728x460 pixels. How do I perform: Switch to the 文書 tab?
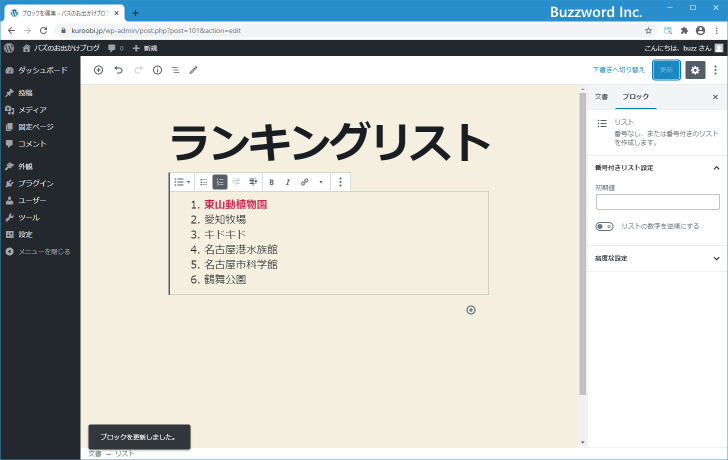pyautogui.click(x=601, y=97)
